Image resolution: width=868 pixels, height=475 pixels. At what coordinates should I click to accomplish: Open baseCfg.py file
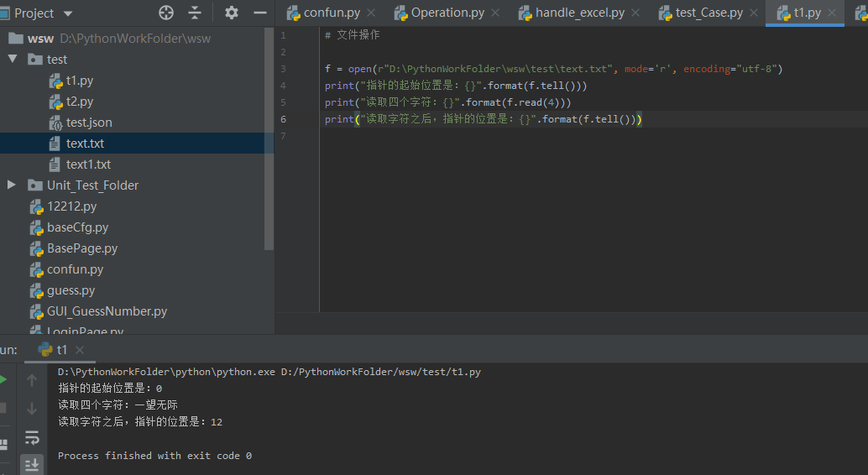pos(77,227)
